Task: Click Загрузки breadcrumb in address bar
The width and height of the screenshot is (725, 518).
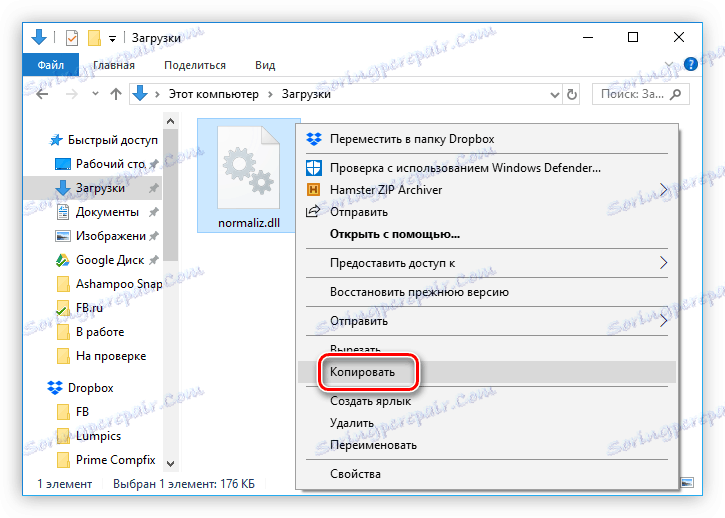Action: click(306, 94)
